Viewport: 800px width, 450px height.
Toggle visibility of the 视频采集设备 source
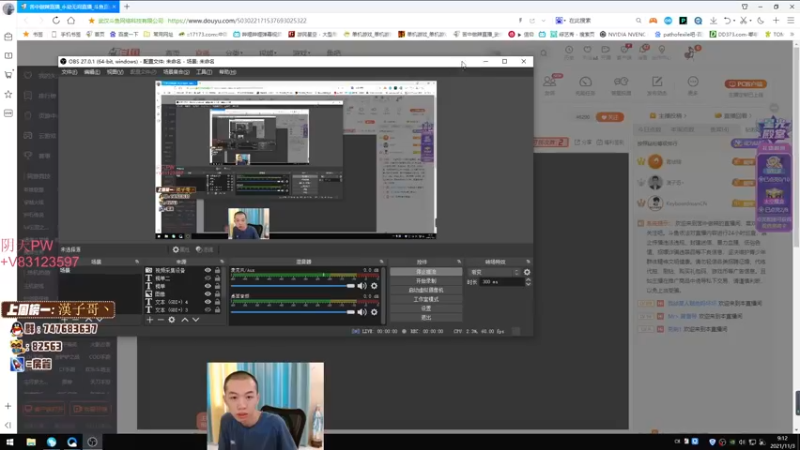[207, 270]
